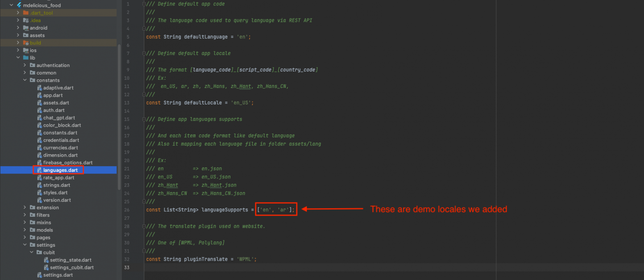The image size is (644, 280).
Task: Click the Dart file icon beside languages.dart
Action: pos(39,170)
